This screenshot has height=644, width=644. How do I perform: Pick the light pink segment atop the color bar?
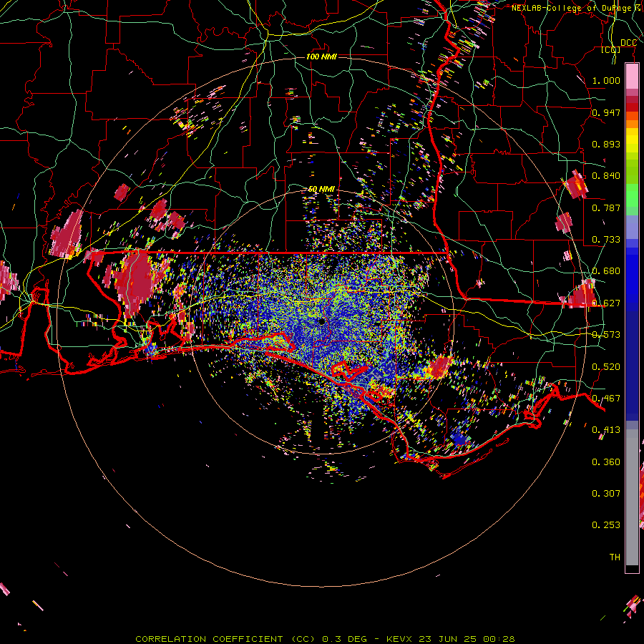tap(632, 77)
